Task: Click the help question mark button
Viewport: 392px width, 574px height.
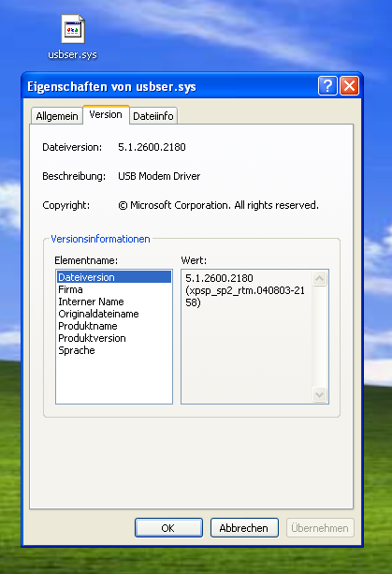Action: pyautogui.click(x=327, y=86)
